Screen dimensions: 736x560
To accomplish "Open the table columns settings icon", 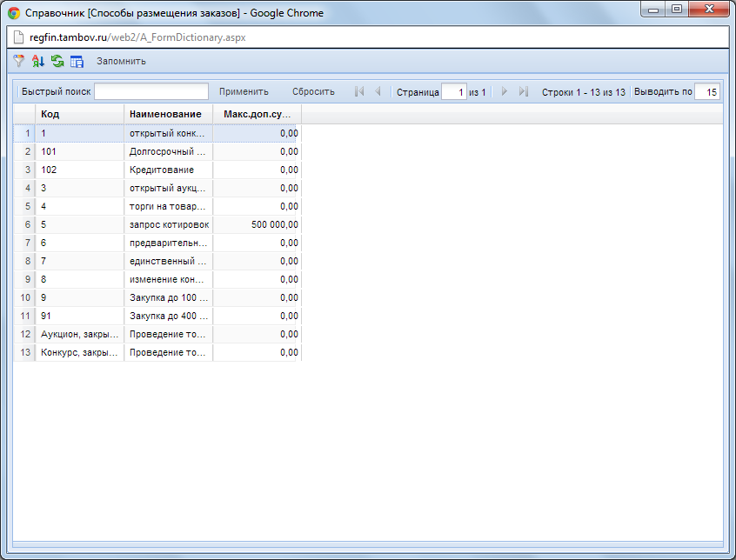I will [x=77, y=61].
